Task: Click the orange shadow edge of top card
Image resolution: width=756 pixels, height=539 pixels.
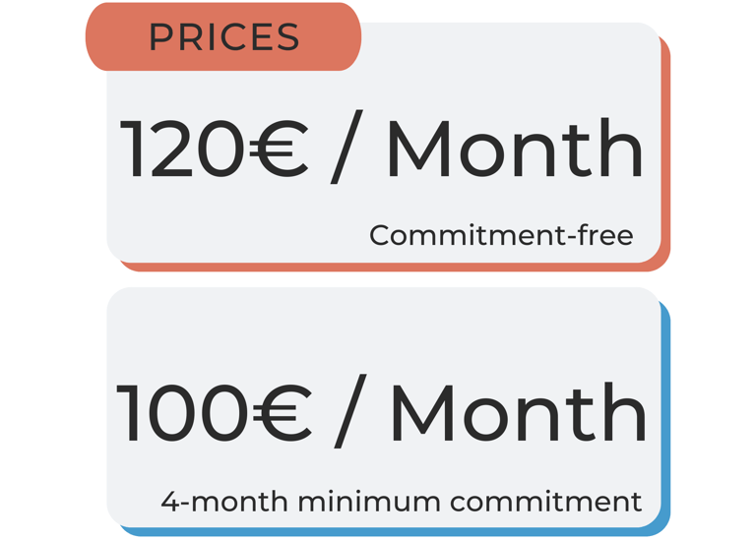Action: pyautogui.click(x=665, y=148)
